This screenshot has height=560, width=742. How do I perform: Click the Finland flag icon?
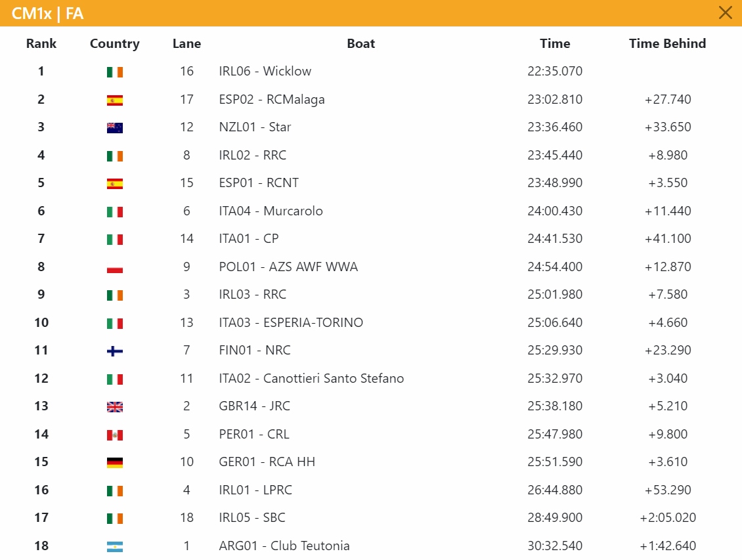[114, 351]
